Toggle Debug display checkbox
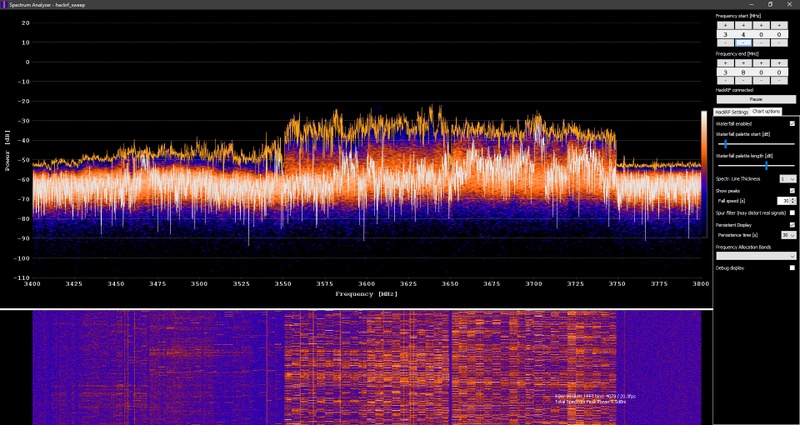 792,267
